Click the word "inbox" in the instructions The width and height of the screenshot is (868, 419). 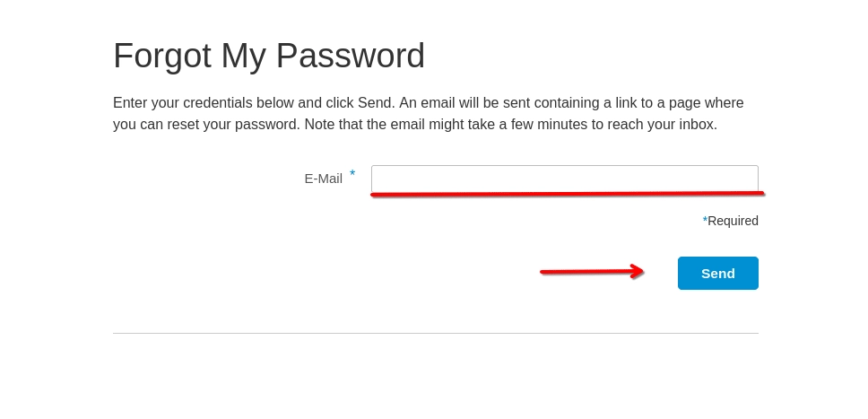[x=696, y=125]
